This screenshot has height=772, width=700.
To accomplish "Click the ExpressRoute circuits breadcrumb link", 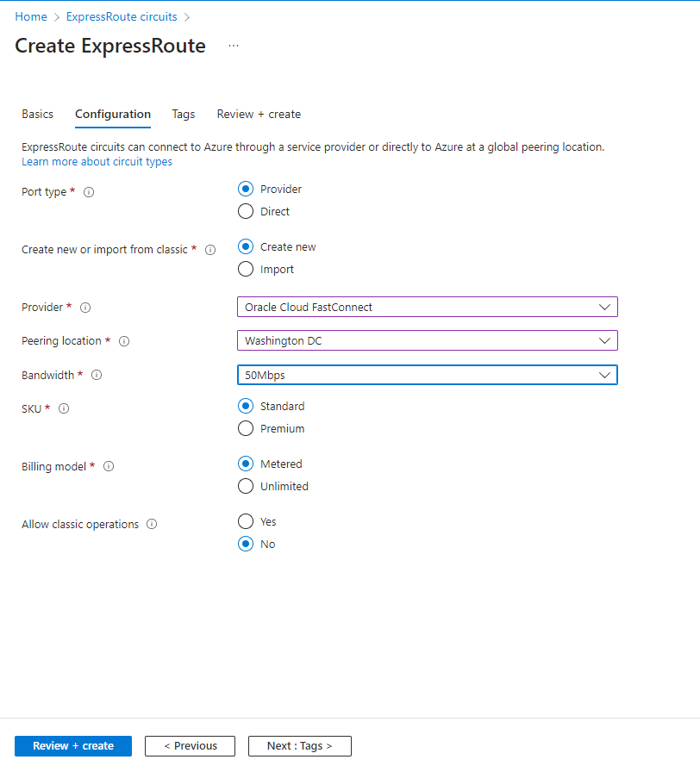I will coord(122,16).
